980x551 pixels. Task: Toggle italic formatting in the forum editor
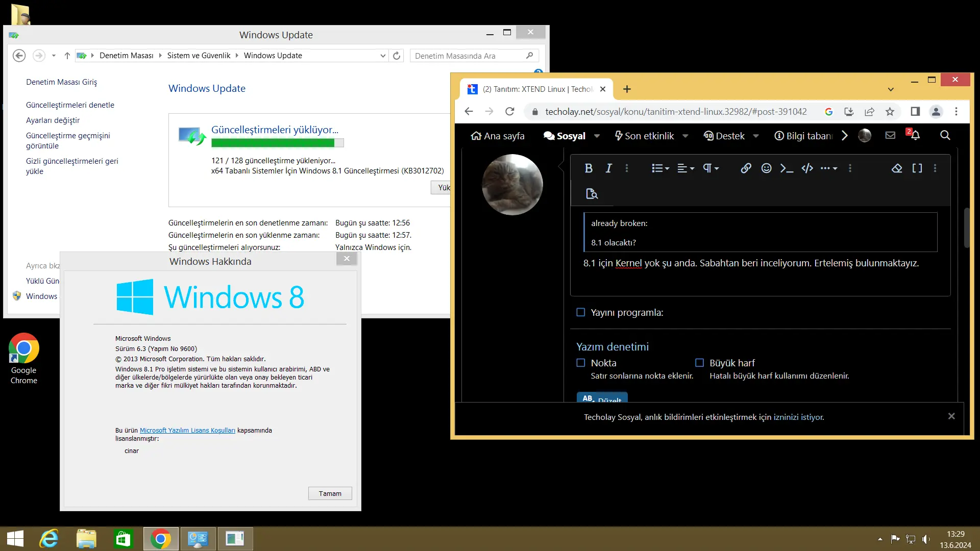608,168
